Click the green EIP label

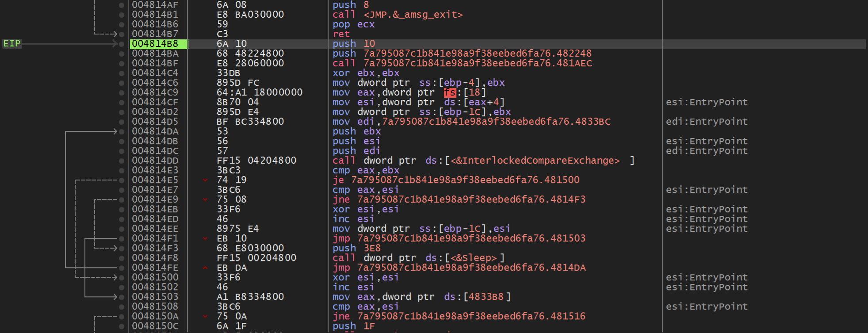(x=12, y=44)
